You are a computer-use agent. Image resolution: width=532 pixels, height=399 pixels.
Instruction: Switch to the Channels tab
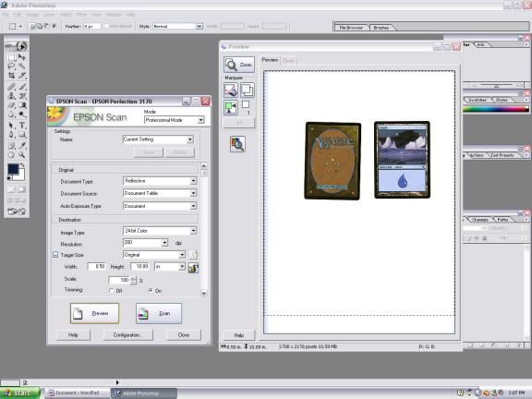coord(479,220)
